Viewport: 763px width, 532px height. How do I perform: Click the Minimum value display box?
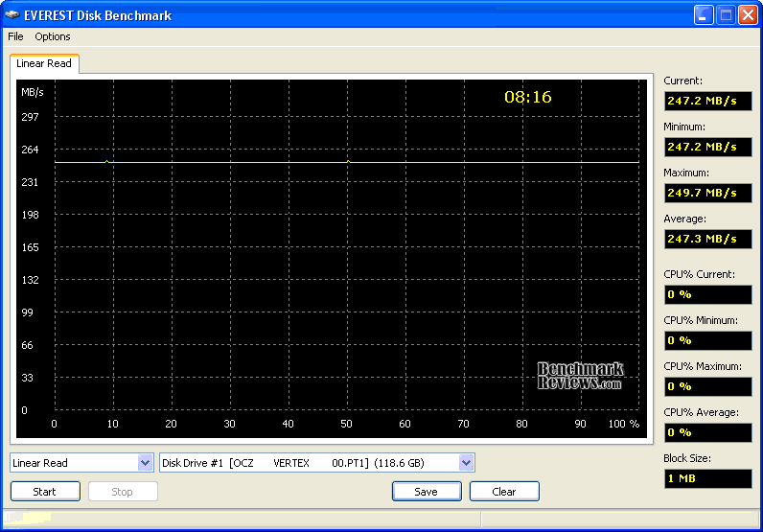pyautogui.click(x=708, y=147)
